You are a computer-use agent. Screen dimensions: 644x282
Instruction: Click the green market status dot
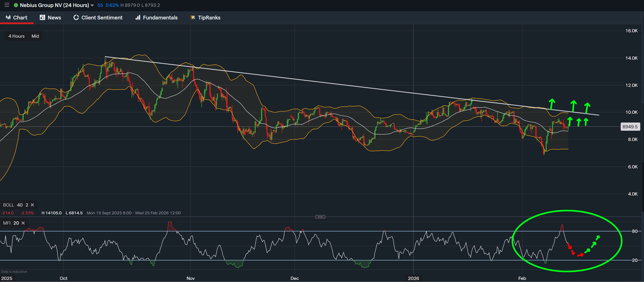point(16,5)
